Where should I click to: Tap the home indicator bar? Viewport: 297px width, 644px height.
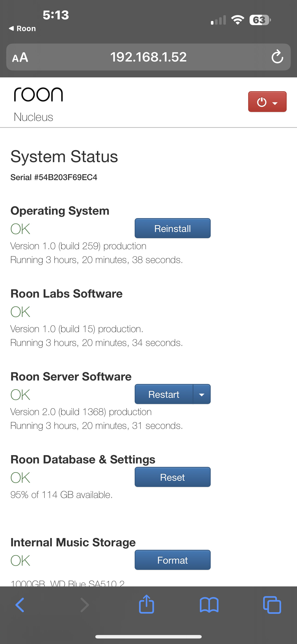[148, 636]
